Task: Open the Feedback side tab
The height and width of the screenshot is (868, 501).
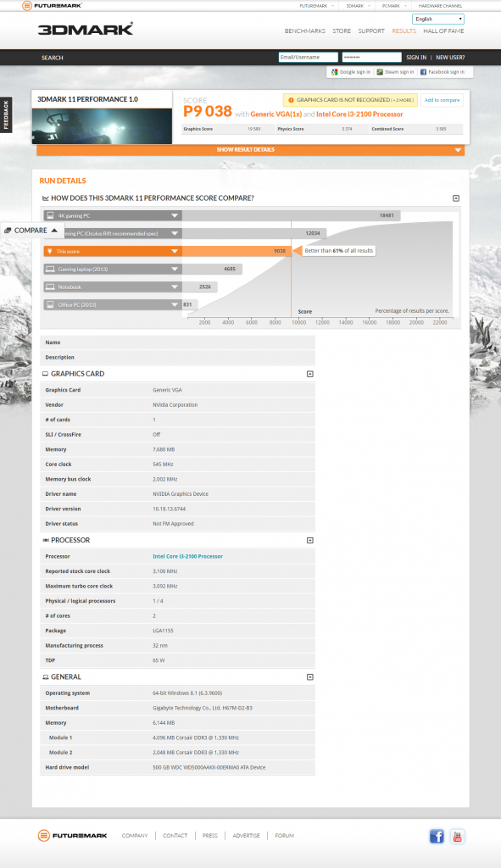Action: coord(6,114)
